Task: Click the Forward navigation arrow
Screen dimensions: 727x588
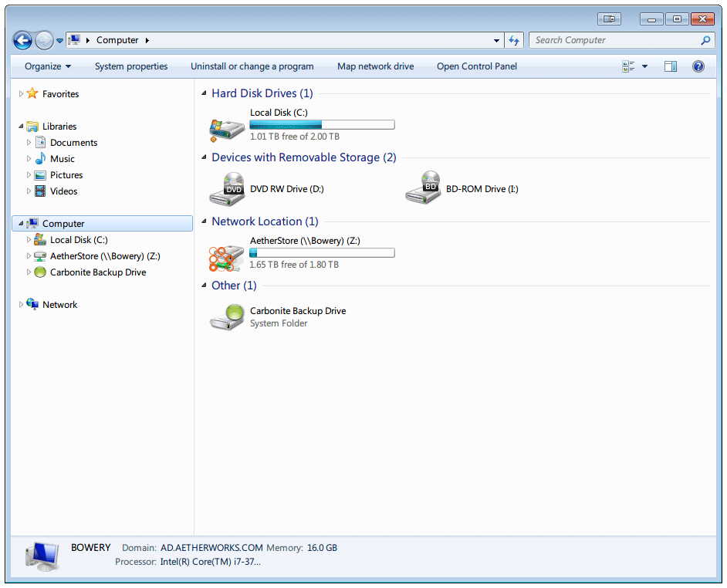Action: coord(44,40)
